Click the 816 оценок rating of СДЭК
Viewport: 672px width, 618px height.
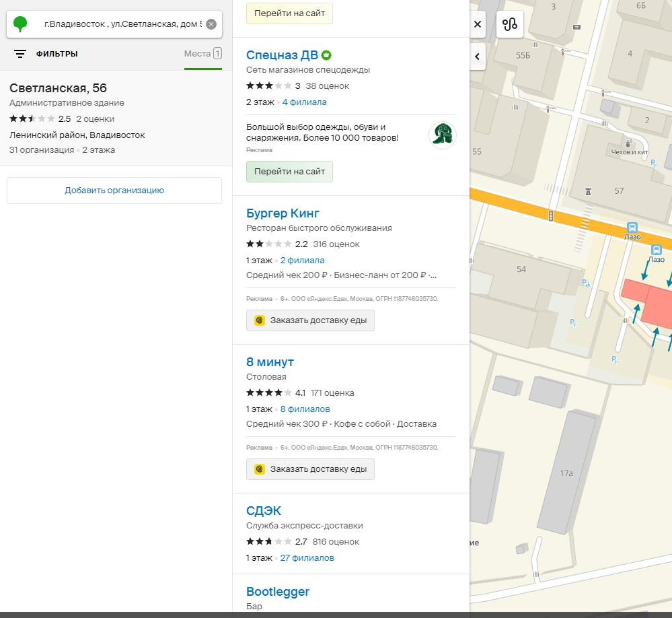336,542
